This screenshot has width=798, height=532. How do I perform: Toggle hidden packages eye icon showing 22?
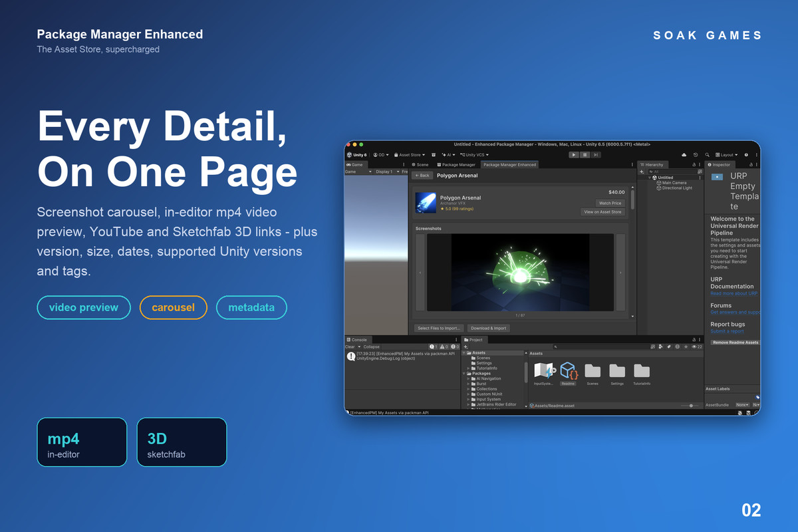tap(698, 347)
